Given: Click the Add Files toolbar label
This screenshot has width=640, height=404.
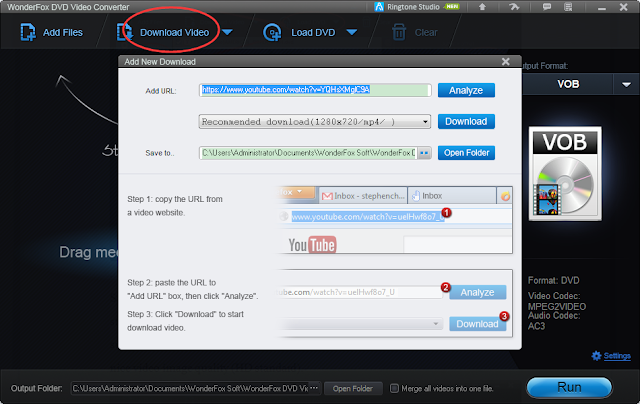Looking at the screenshot, I should [x=63, y=33].
